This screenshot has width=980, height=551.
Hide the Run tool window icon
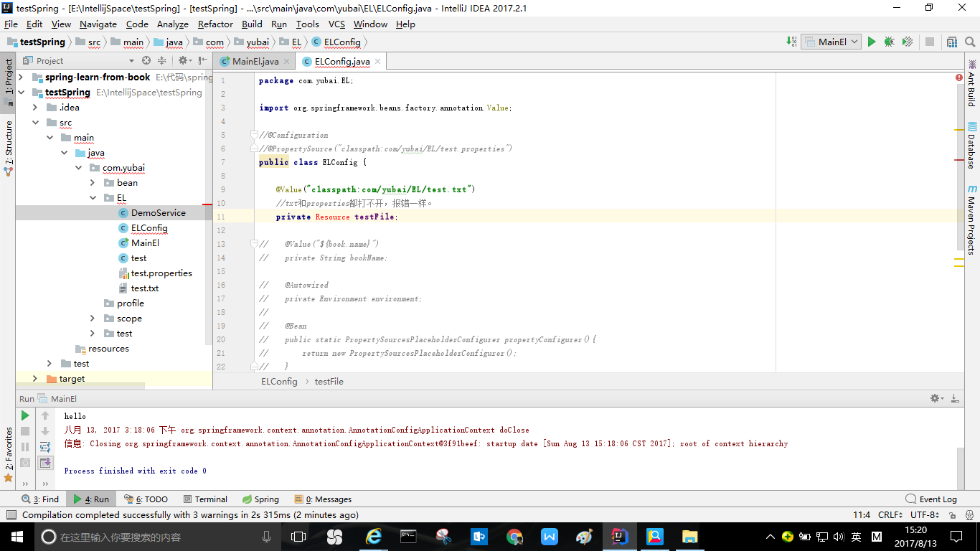pyautogui.click(x=954, y=398)
